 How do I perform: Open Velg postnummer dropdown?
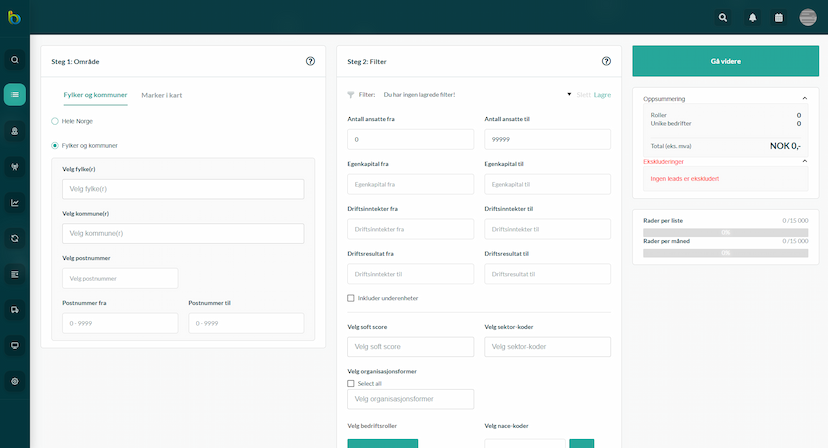120,278
